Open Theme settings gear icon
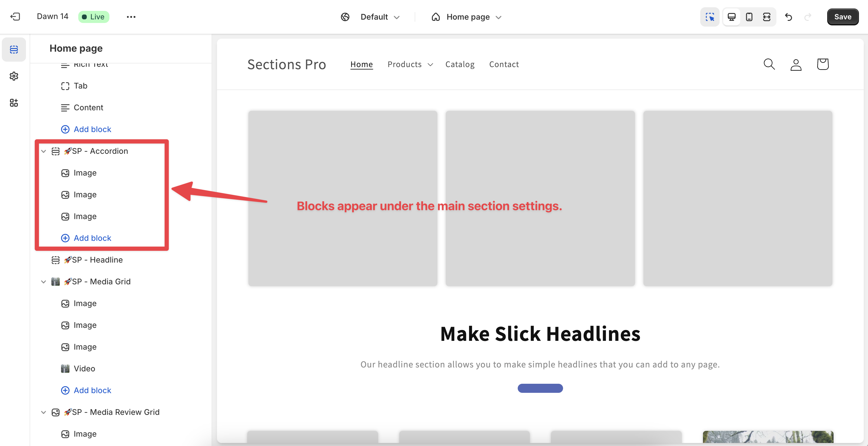Image resolution: width=868 pixels, height=446 pixels. (14, 76)
